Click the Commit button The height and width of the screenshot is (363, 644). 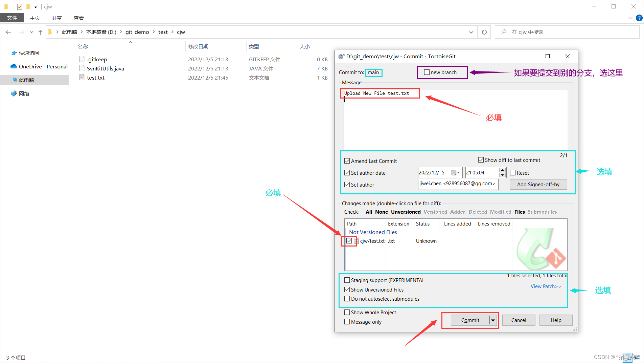(x=470, y=320)
